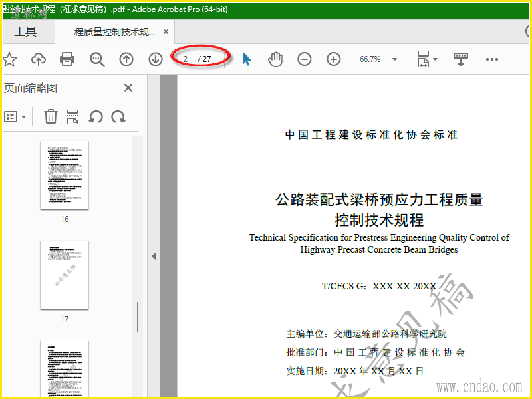The width and height of the screenshot is (532, 399).
Task: Choose the selection arrow tool
Action: (x=247, y=59)
